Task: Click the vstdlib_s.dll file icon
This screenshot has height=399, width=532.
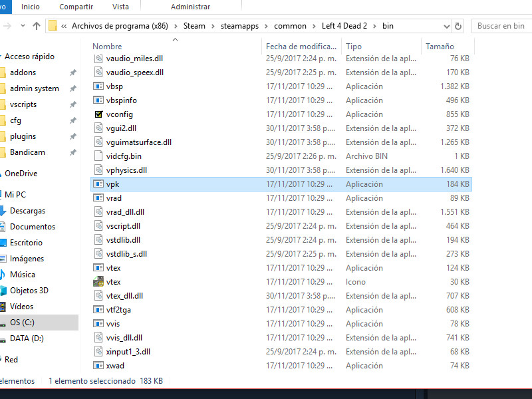Action: pos(98,254)
